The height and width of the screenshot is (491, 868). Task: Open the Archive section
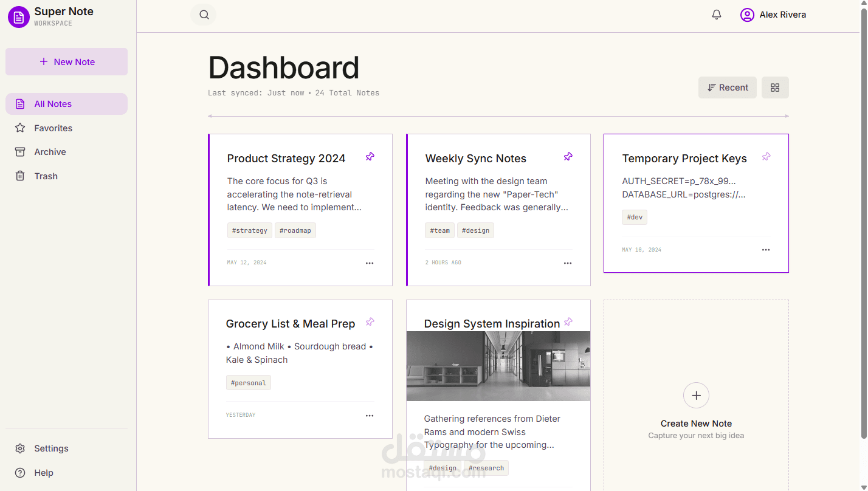coord(67,152)
